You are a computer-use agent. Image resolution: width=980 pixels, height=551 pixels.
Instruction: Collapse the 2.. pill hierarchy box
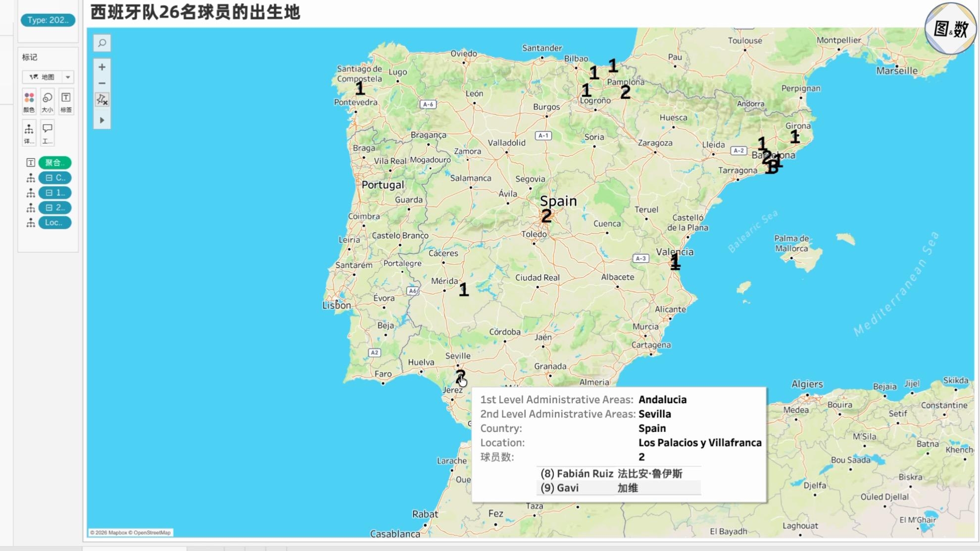tap(49, 208)
